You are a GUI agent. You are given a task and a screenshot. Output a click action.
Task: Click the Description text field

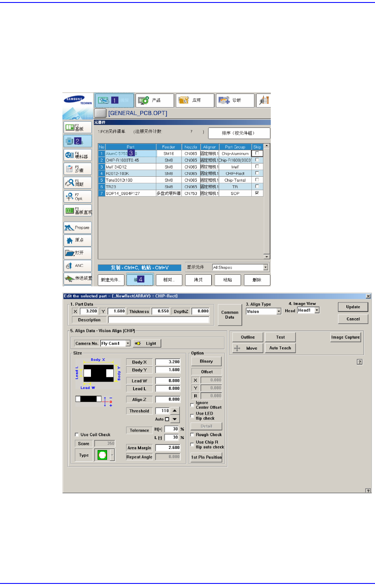click(x=159, y=320)
